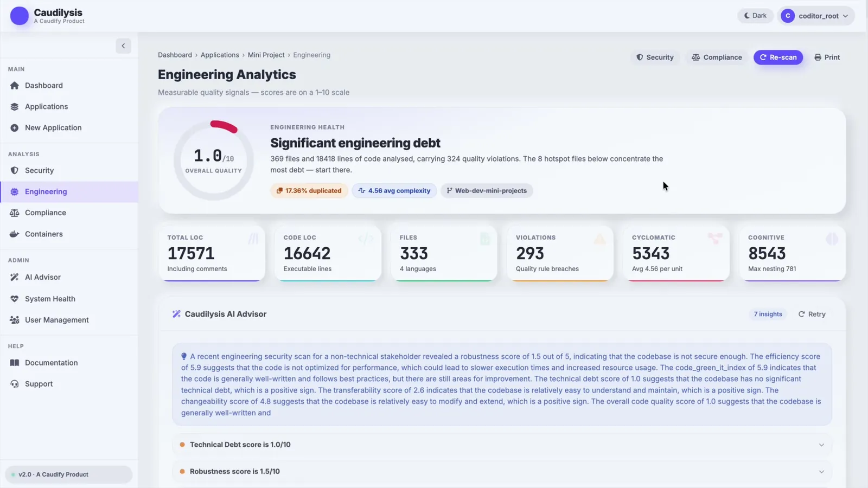
Task: Collapse the sidebar with the chevron button
Action: (123, 46)
